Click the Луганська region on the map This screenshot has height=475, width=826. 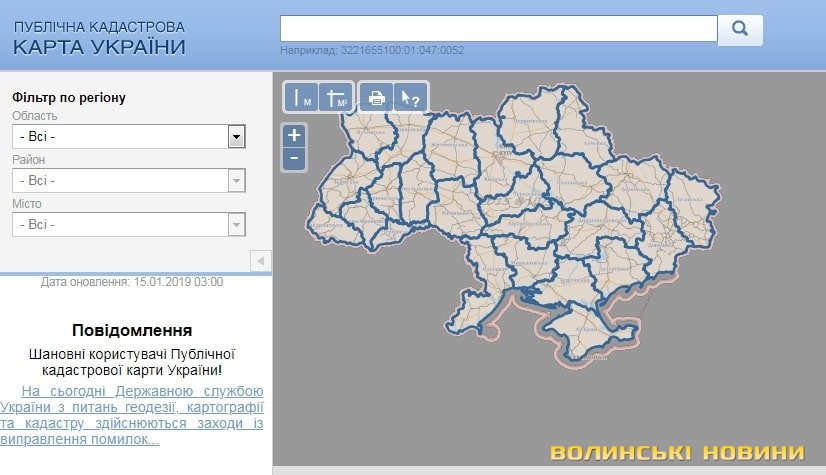pyautogui.click(x=688, y=200)
